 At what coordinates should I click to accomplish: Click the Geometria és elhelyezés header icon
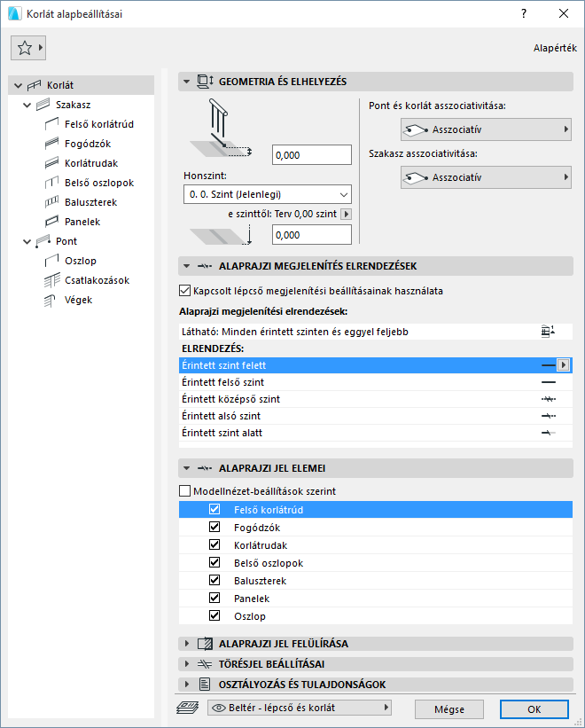pos(205,82)
